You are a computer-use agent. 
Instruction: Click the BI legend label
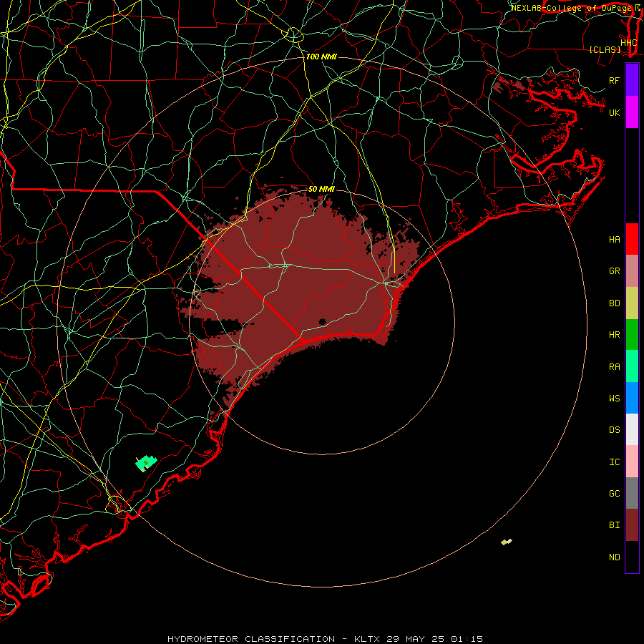[615, 525]
